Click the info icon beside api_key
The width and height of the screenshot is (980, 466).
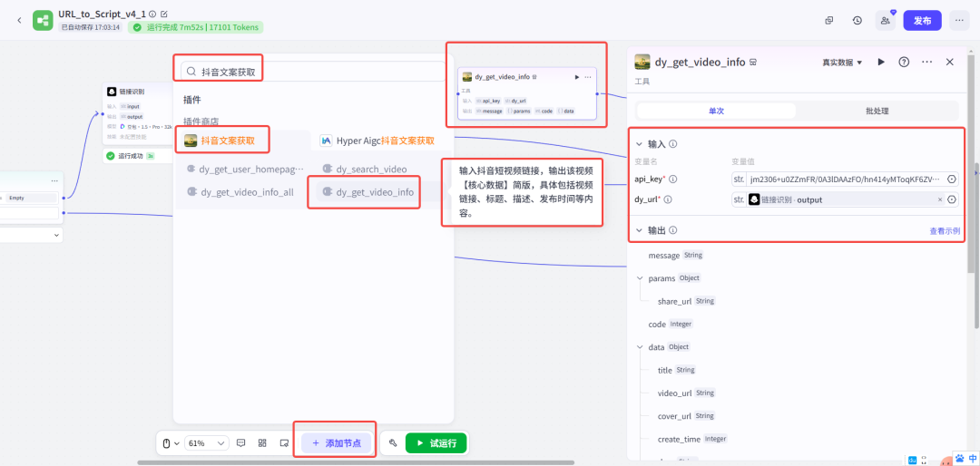(x=673, y=180)
